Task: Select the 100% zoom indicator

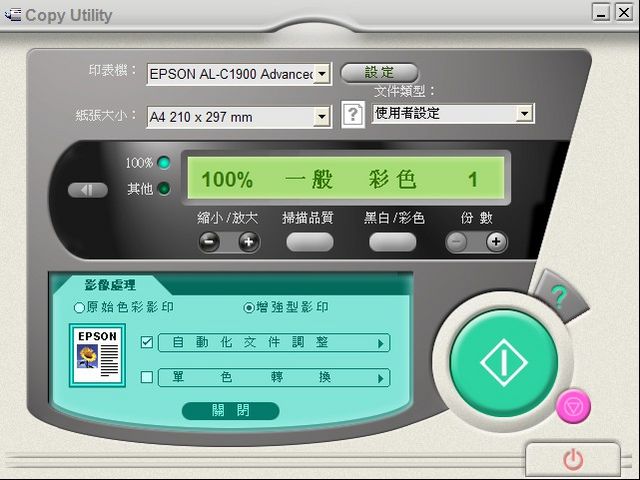Action: 164,163
